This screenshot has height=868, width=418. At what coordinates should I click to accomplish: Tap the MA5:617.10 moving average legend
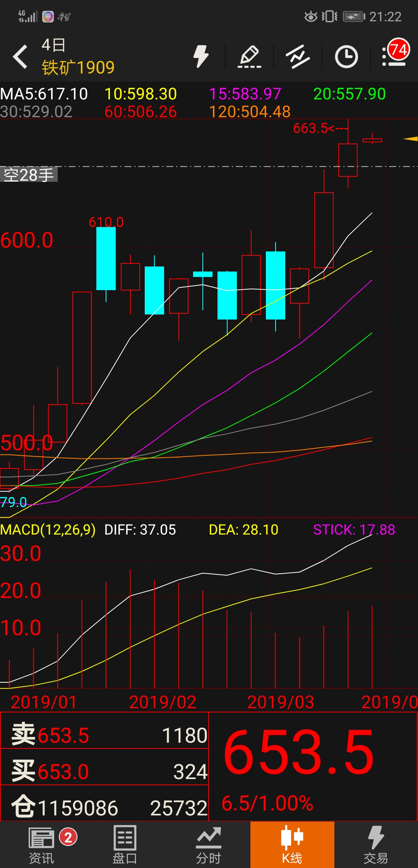(x=44, y=94)
